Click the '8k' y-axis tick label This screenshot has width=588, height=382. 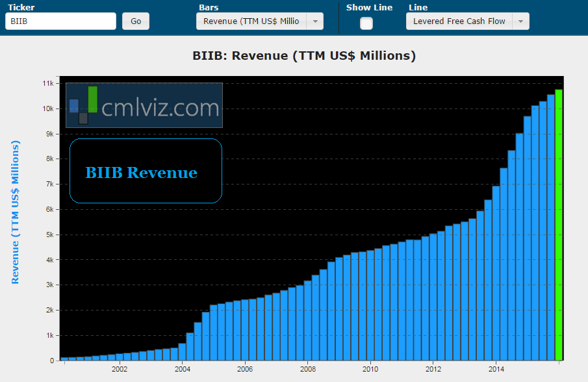click(x=50, y=159)
